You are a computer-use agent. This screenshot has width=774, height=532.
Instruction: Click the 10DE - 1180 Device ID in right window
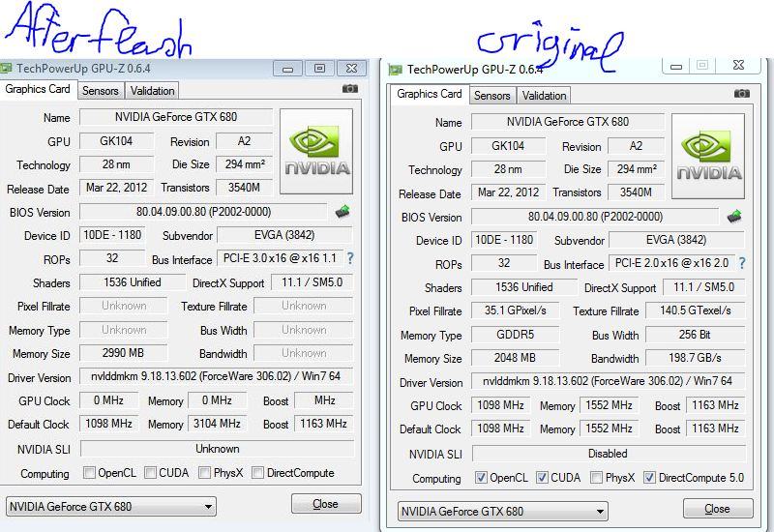[504, 240]
